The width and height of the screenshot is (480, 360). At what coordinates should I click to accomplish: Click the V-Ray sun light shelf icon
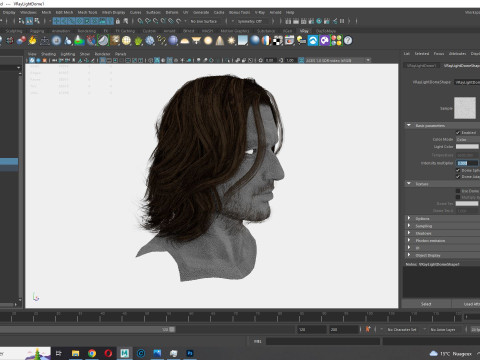tap(231, 41)
